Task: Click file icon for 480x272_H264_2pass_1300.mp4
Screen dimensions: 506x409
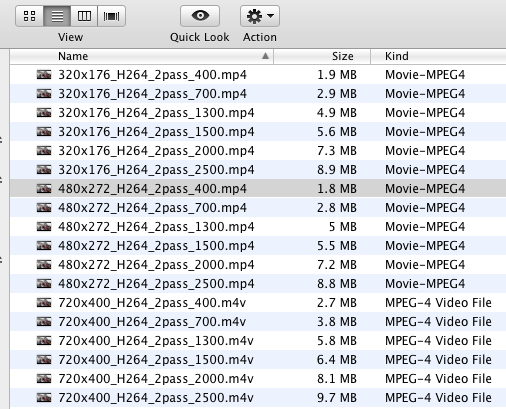Action: tap(44, 226)
